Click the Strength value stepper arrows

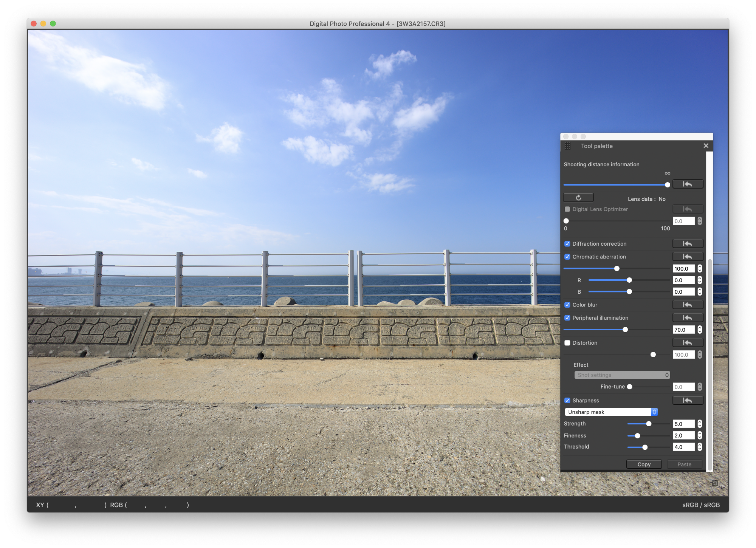click(x=700, y=424)
